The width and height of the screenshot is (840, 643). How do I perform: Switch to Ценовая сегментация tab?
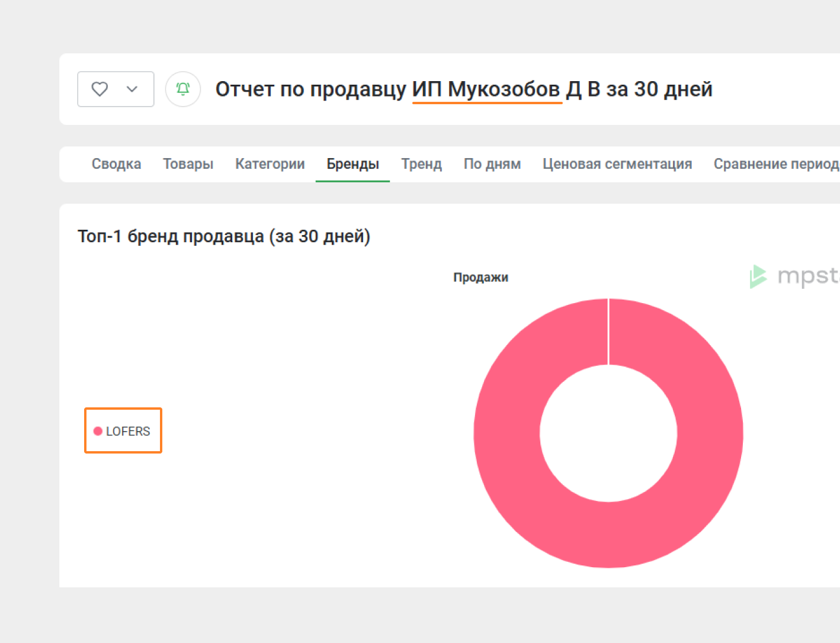617,164
